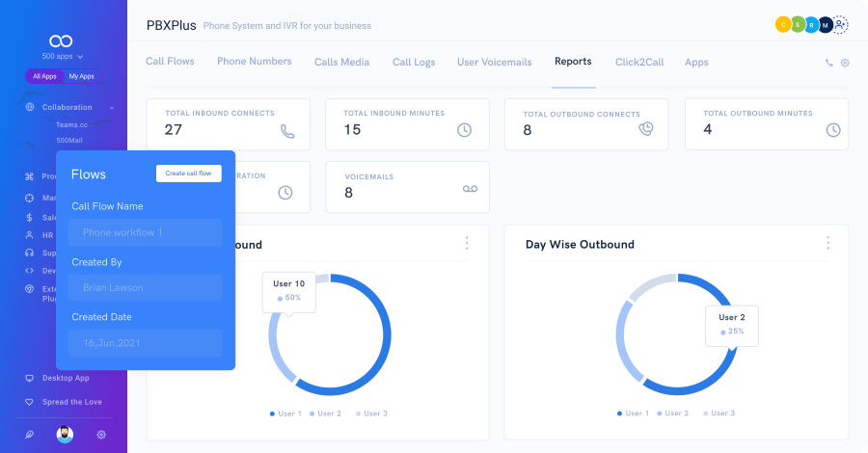Click the Productivity command icon
Viewport: 868px width, 453px height.
pos(29,176)
